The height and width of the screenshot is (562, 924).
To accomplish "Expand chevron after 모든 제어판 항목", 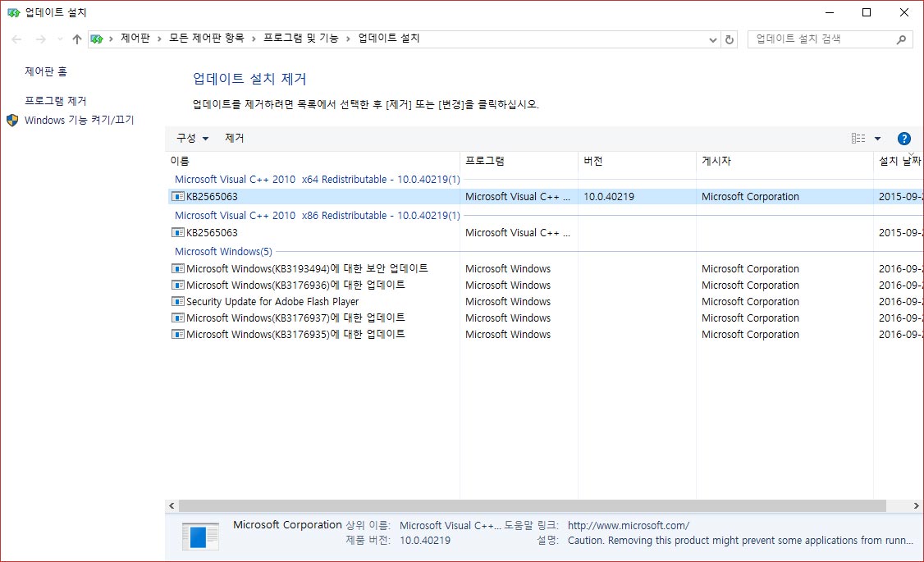I will [254, 39].
